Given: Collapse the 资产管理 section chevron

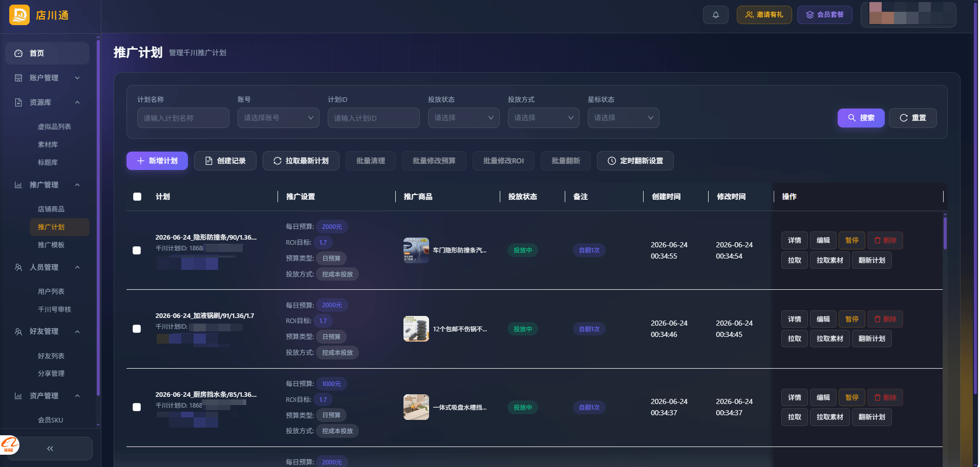Looking at the screenshot, I should 77,396.
